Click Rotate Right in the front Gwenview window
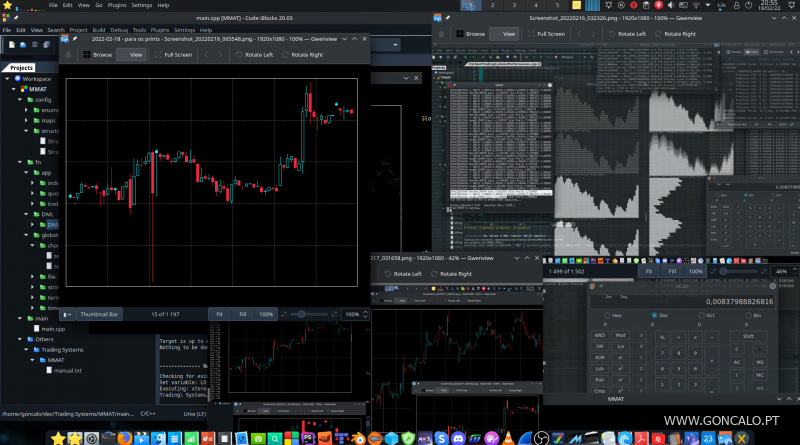 [302, 55]
